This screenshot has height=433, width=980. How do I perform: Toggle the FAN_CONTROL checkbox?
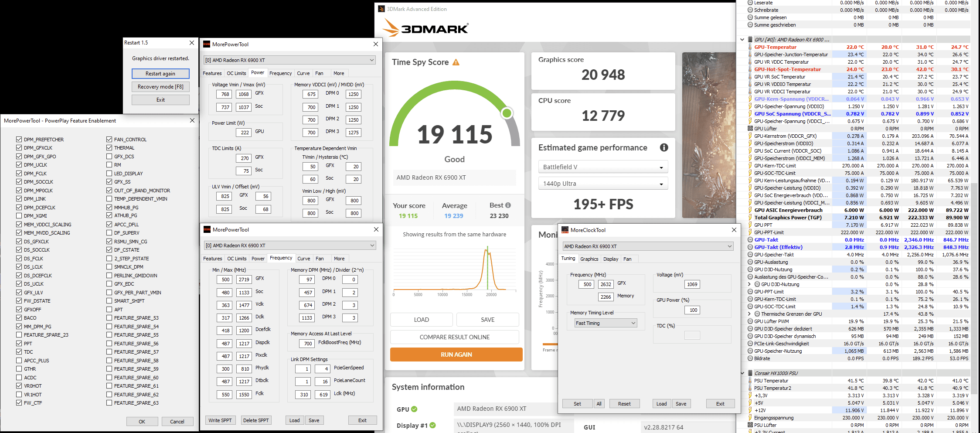[109, 140]
